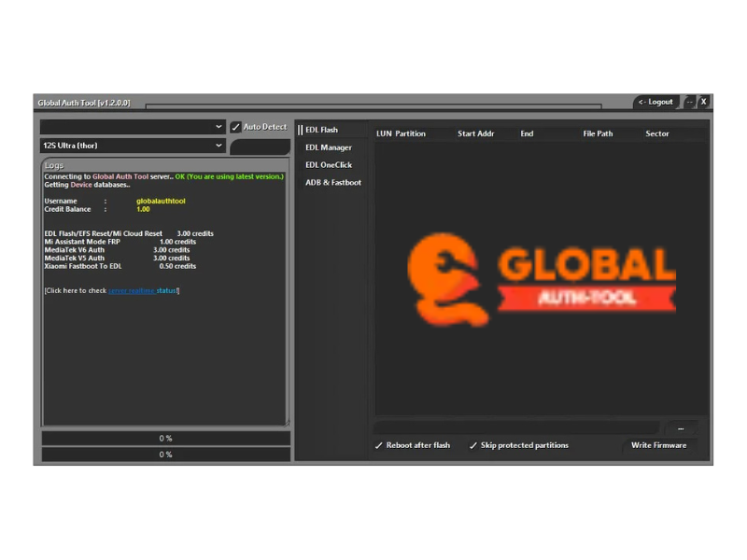The height and width of the screenshot is (560, 747).
Task: Expand the 12S Ultra (thor) device dropdown
Action: 133,146
